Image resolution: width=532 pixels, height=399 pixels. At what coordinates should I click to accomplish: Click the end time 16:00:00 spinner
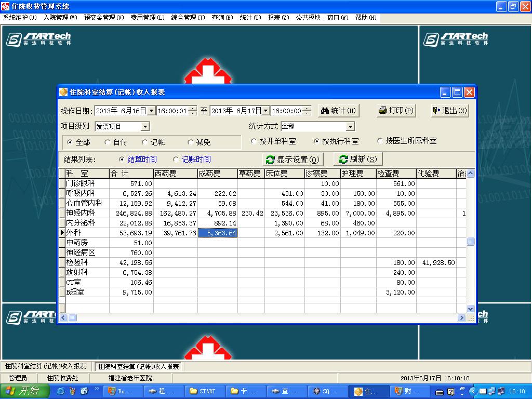pos(307,111)
